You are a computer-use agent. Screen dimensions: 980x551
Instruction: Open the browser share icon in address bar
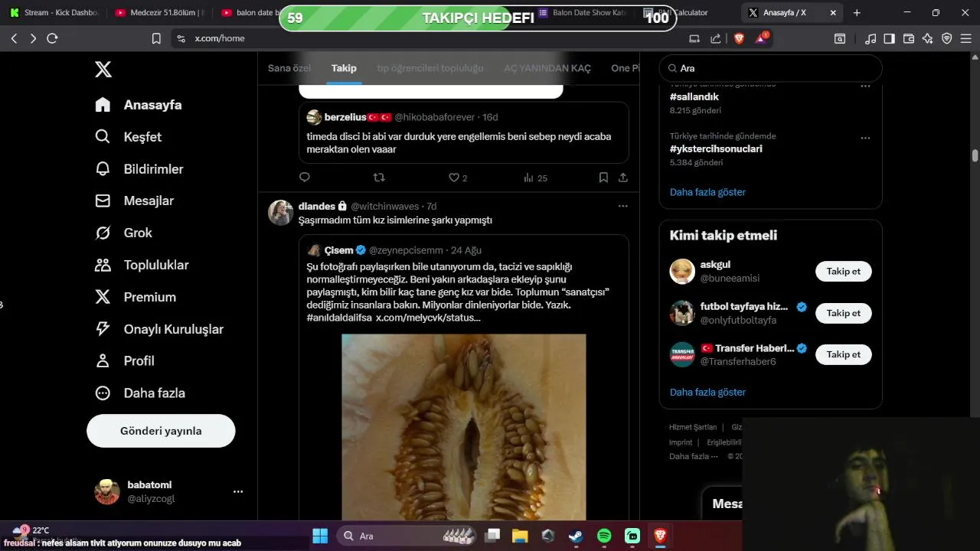tap(715, 38)
